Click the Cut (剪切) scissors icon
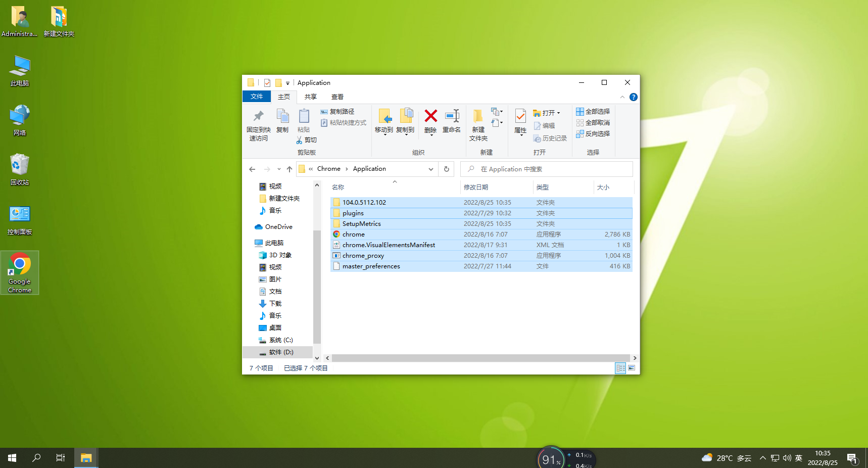This screenshot has width=868, height=468. (300, 140)
